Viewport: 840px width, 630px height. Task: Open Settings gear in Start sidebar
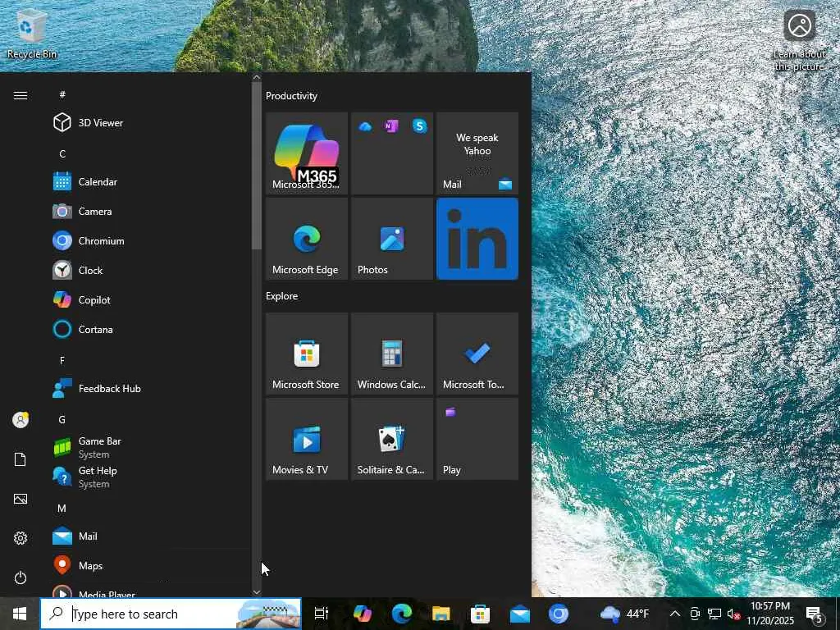21,538
